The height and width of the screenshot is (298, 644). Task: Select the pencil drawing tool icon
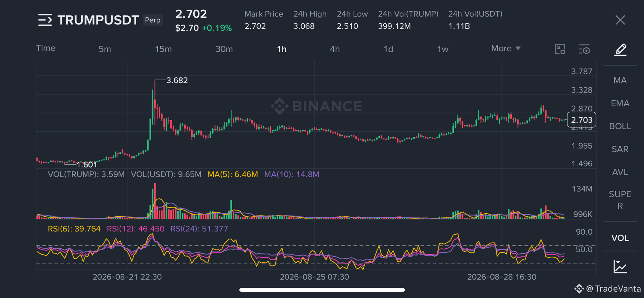tap(620, 49)
